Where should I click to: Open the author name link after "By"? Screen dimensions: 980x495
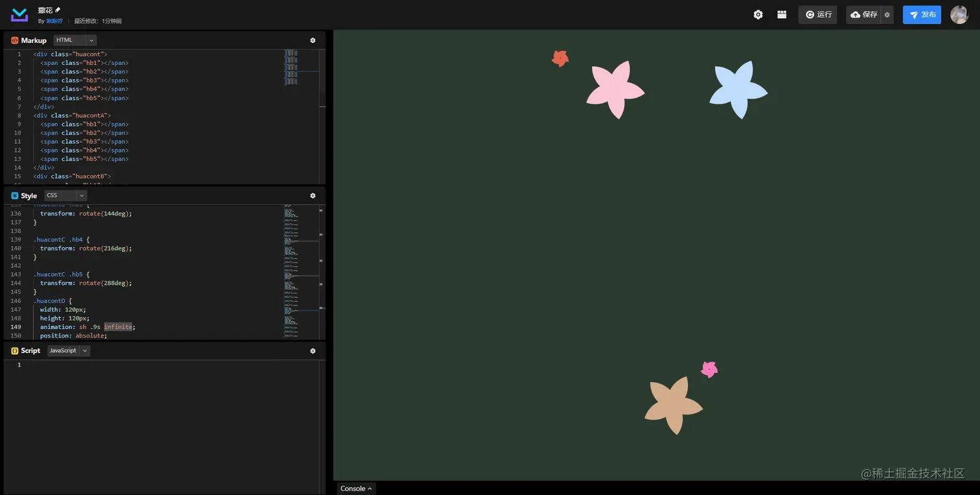[54, 21]
